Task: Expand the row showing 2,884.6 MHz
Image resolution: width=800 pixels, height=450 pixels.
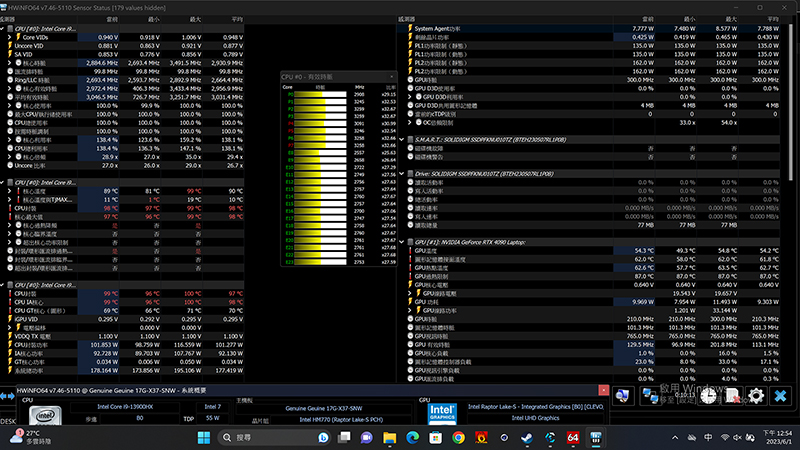Action: coord(9,63)
